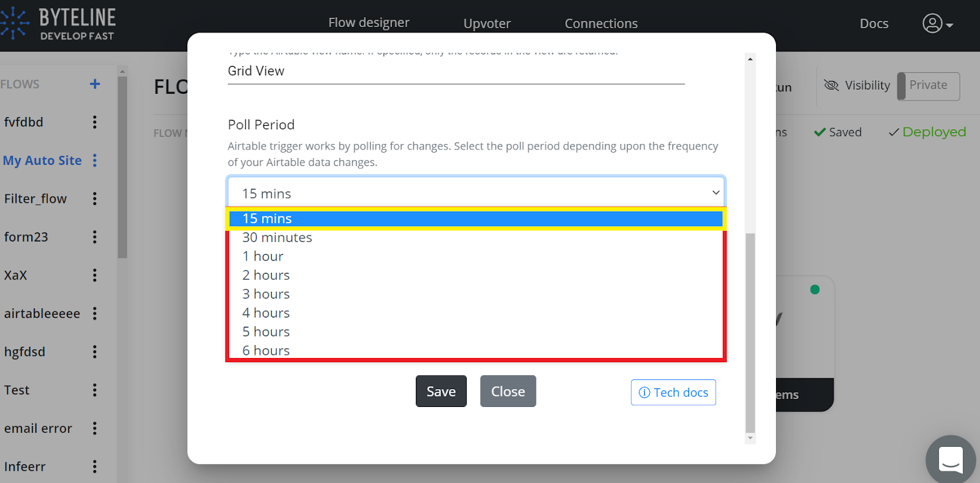This screenshot has height=483, width=980.
Task: Close the configuration dialog
Action: (508, 391)
